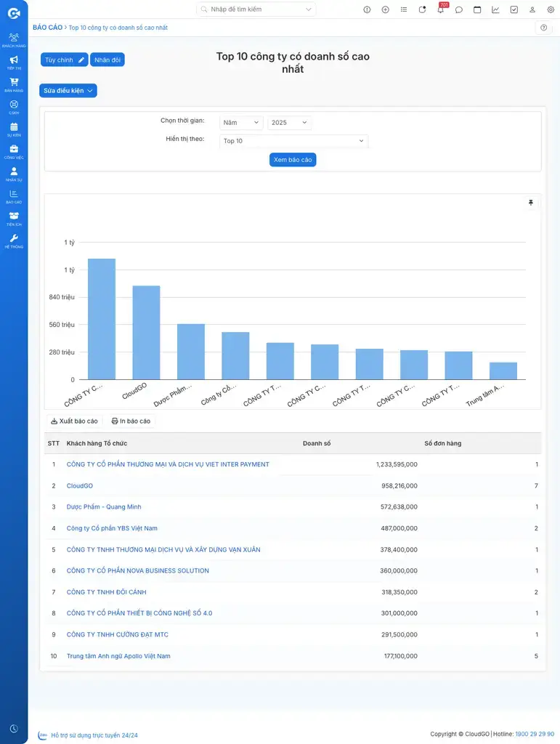Open the chat bubble icon
Viewport: 560px width, 744px height.
click(458, 9)
